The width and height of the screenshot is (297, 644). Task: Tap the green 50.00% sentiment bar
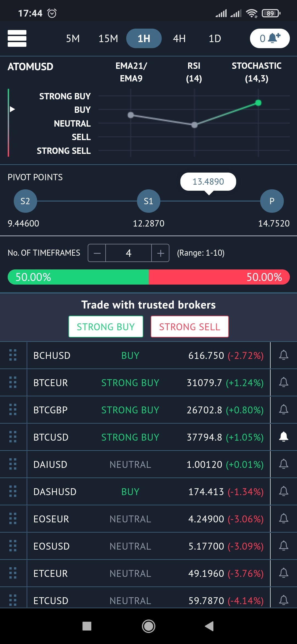78,277
